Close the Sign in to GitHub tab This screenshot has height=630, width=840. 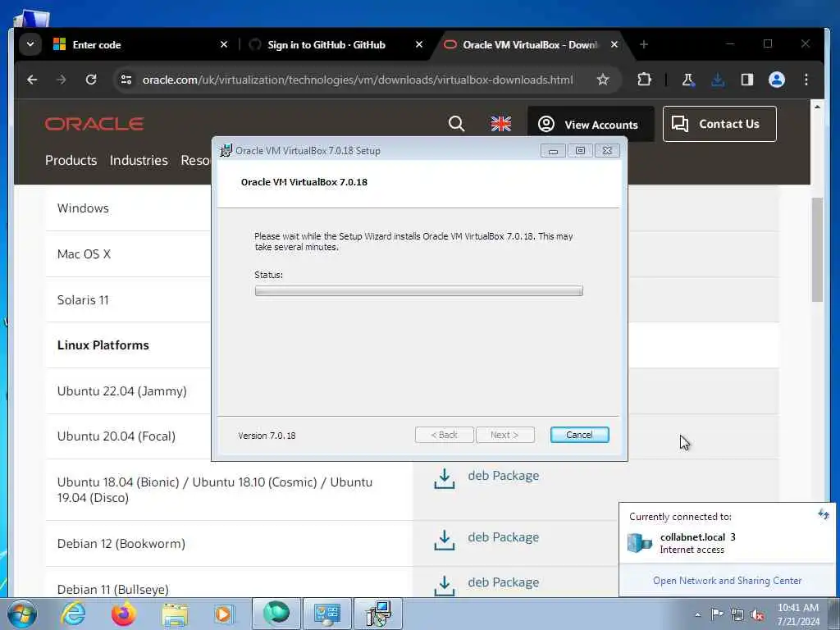coord(419,45)
